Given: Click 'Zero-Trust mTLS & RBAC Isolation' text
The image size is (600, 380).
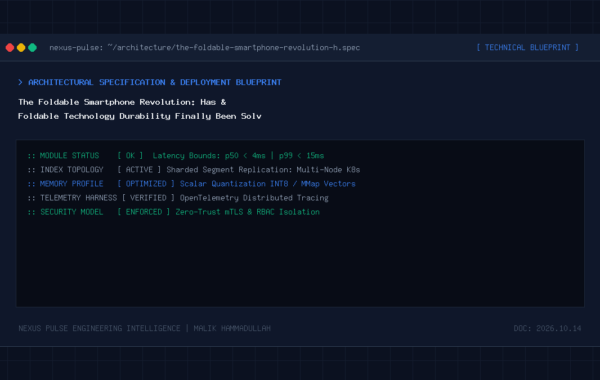Looking at the screenshot, I should (x=248, y=212).
